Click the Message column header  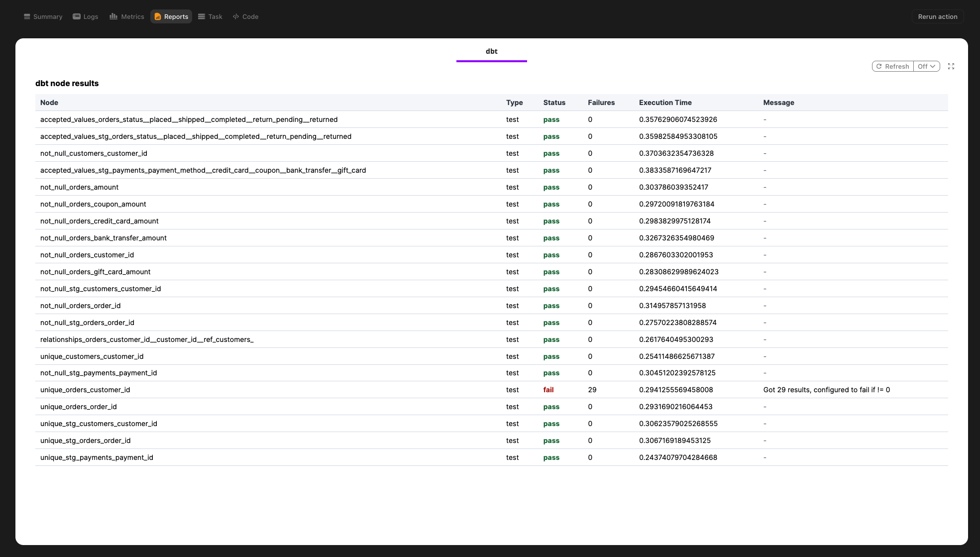(x=779, y=103)
